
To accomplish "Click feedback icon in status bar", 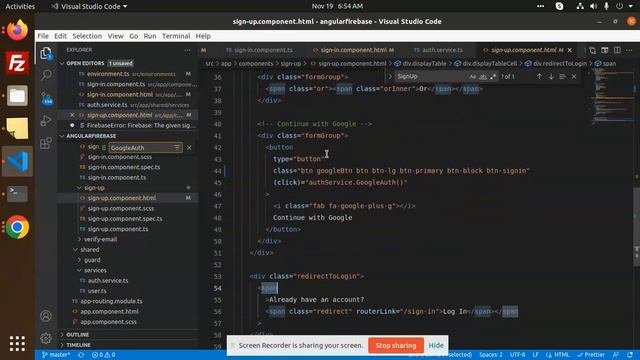I will point(616,355).
